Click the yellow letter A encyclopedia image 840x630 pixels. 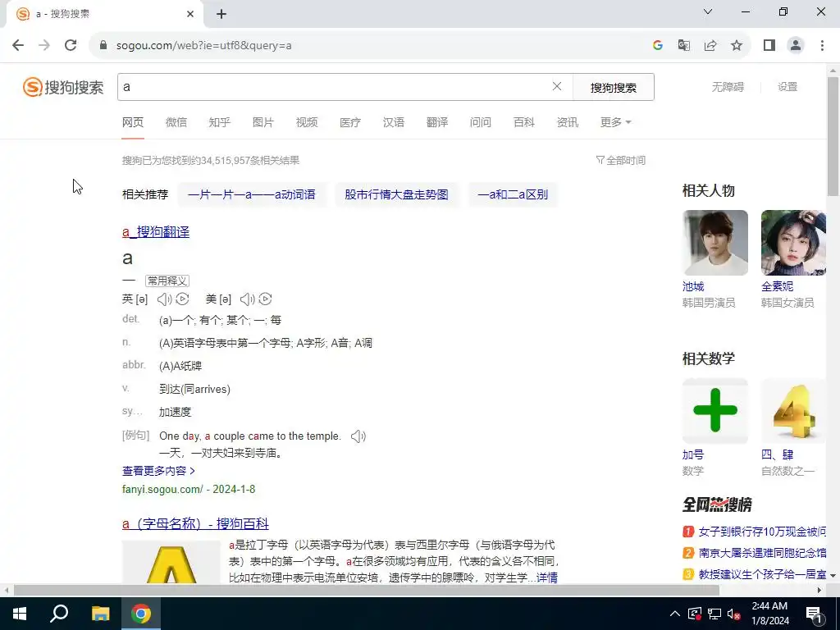click(171, 563)
